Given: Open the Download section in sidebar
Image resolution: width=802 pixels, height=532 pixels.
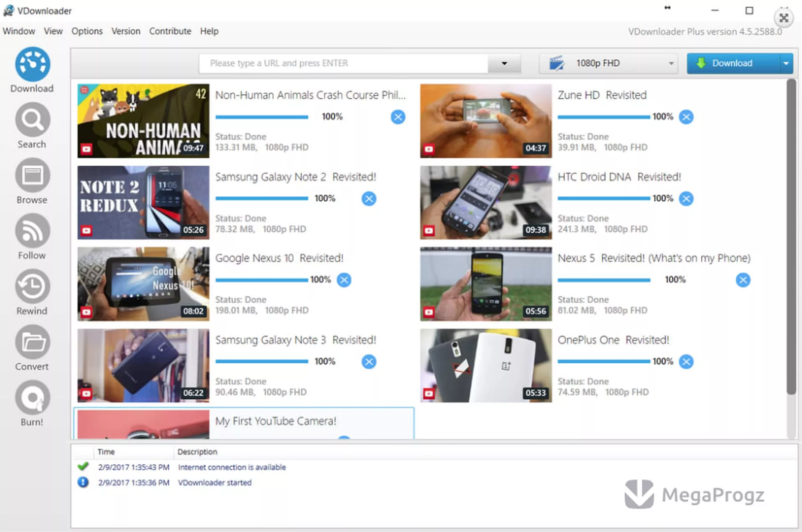Looking at the screenshot, I should click(32, 70).
